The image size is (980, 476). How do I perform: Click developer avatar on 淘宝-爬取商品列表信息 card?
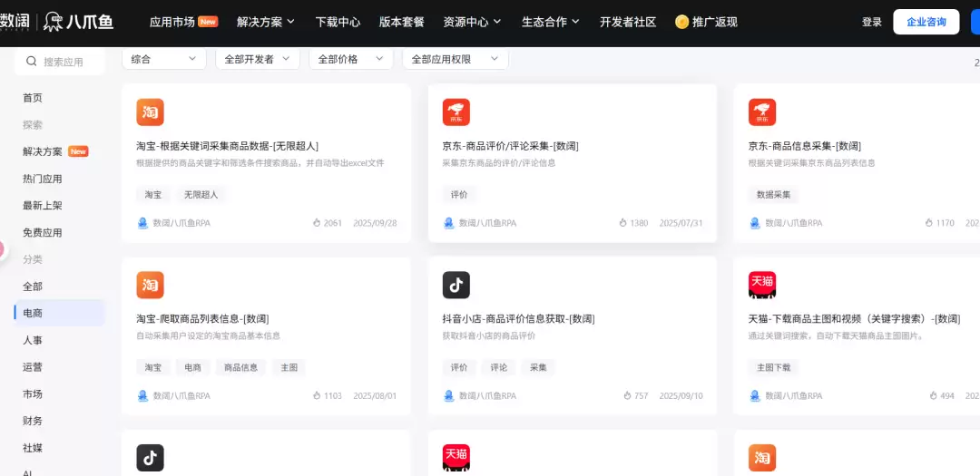pyautogui.click(x=142, y=396)
